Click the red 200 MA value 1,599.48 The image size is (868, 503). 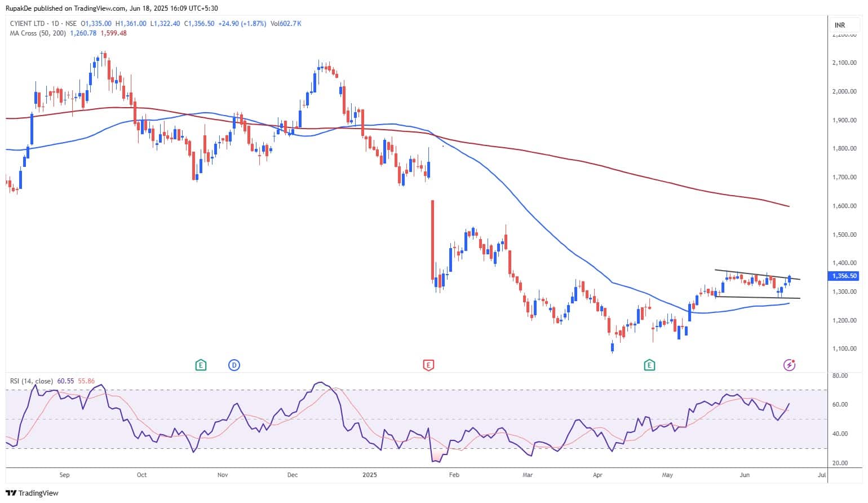[x=114, y=33]
